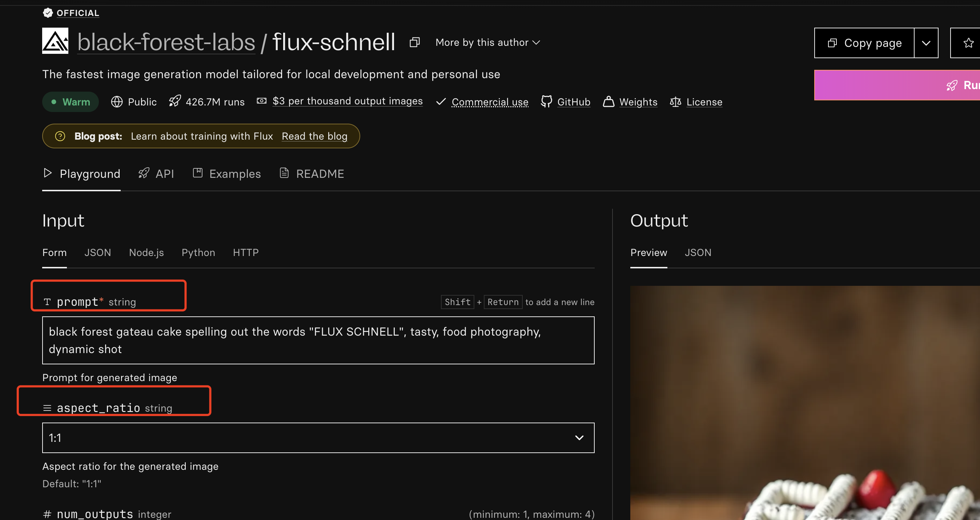Open the Commercial use link
980x520 pixels.
(490, 102)
